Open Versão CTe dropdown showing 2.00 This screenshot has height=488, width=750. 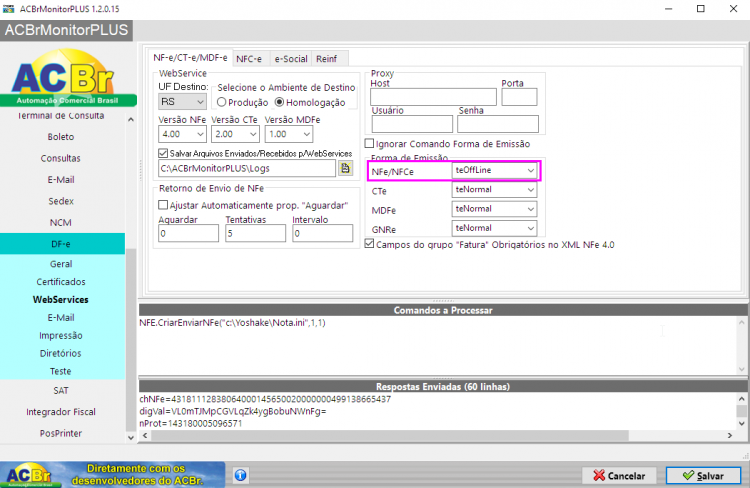click(x=235, y=134)
